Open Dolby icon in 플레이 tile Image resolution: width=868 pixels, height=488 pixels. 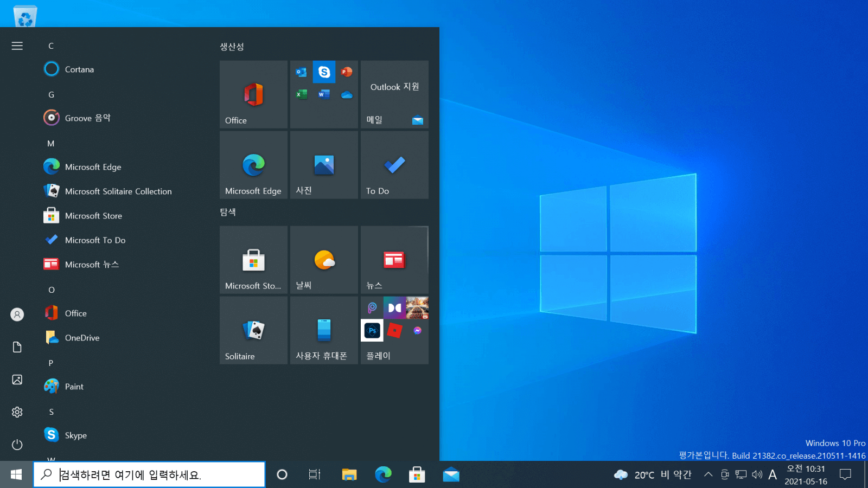[x=395, y=308]
